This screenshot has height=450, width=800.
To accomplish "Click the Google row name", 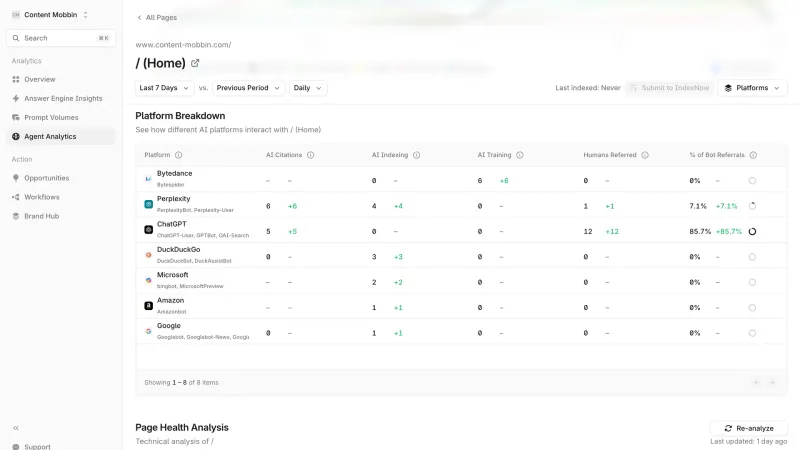I will [169, 326].
